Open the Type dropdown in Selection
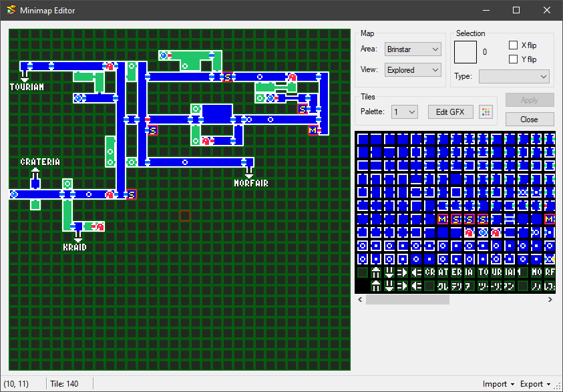The image size is (563, 392). pos(514,76)
